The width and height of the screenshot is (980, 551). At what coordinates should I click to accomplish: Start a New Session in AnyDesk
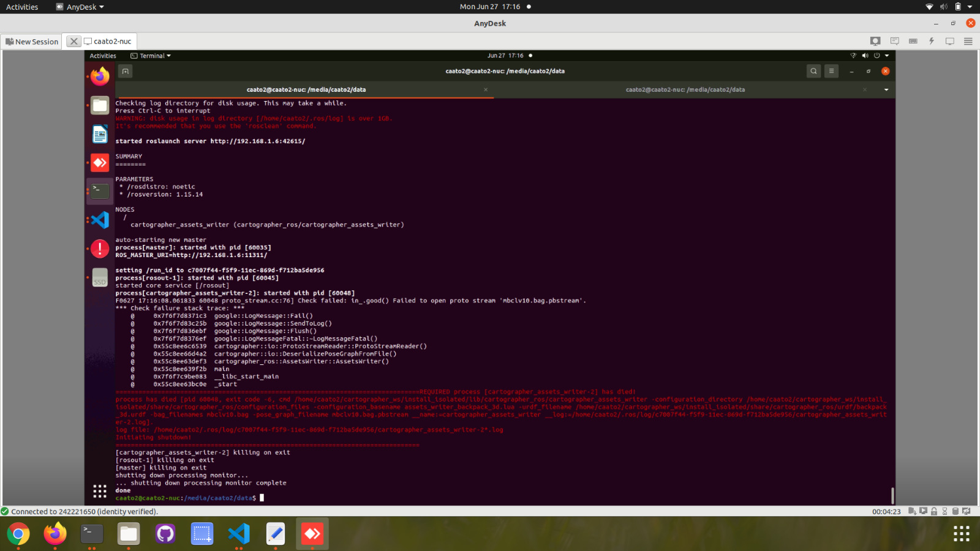[x=31, y=41]
